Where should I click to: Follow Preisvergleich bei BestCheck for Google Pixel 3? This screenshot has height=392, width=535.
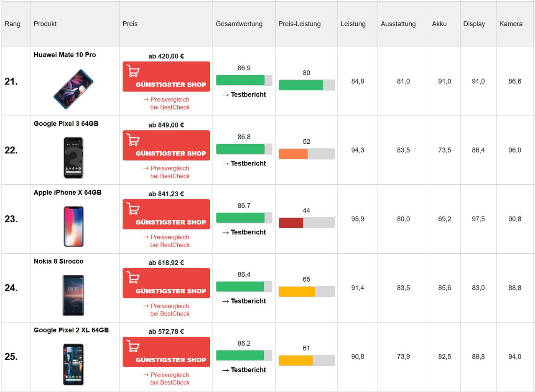pos(166,172)
